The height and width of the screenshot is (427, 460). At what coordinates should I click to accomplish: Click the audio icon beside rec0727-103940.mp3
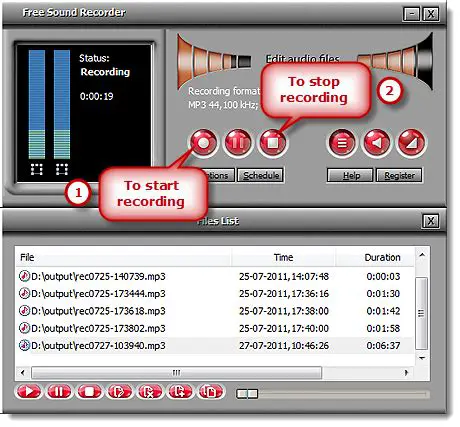(x=24, y=346)
